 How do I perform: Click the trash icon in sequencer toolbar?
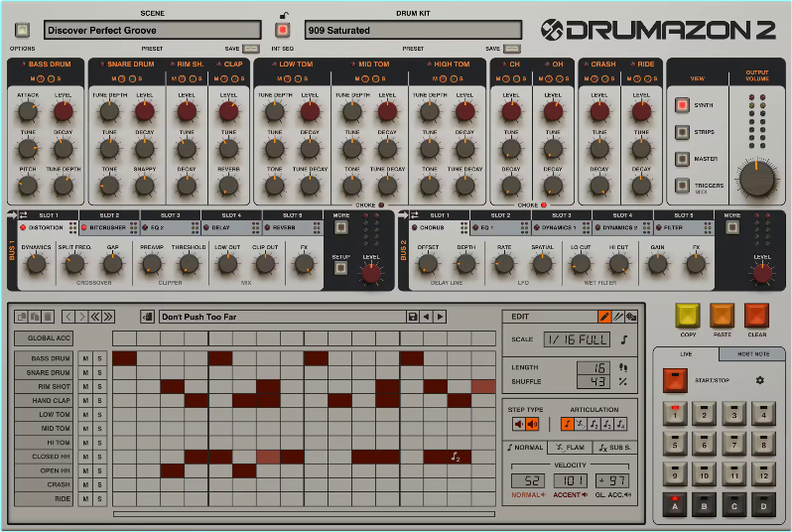[48, 317]
